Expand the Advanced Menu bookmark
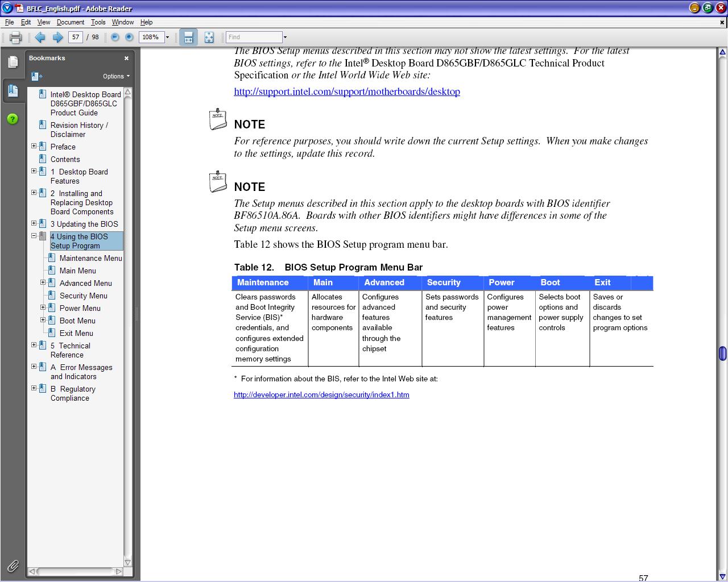Screen dimensions: 728x582 click(x=43, y=282)
